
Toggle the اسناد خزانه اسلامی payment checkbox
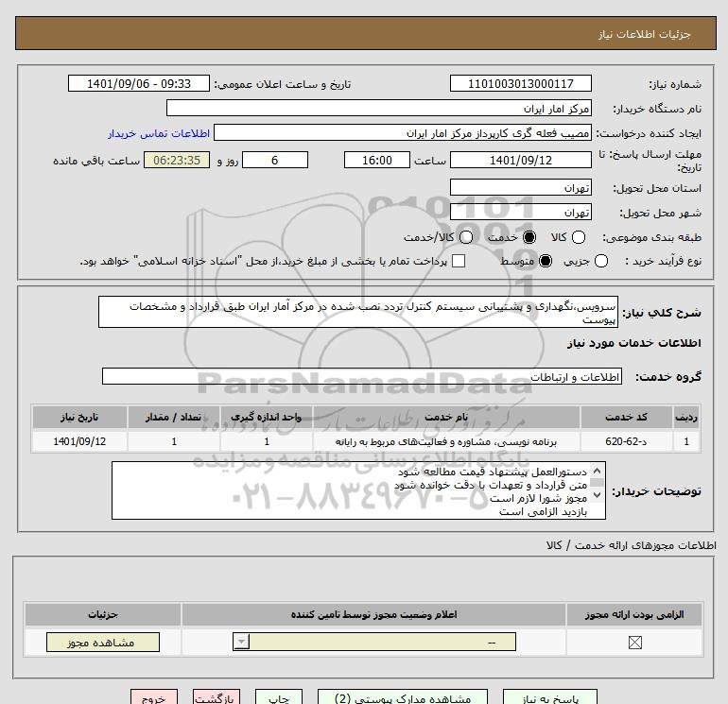pos(459,261)
